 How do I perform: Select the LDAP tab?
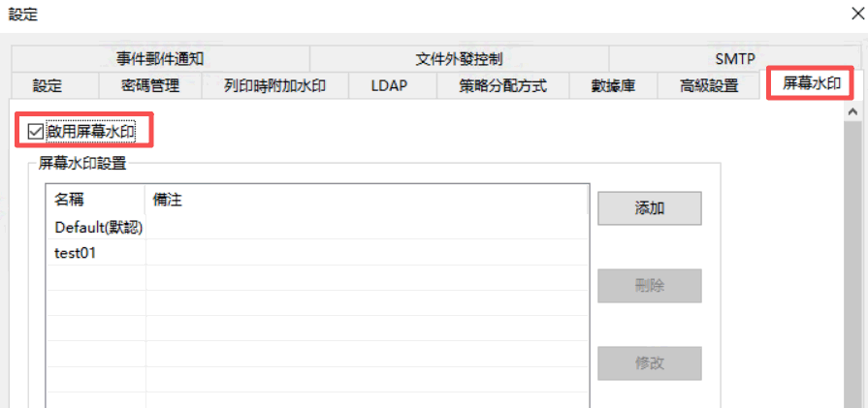pyautogui.click(x=389, y=85)
